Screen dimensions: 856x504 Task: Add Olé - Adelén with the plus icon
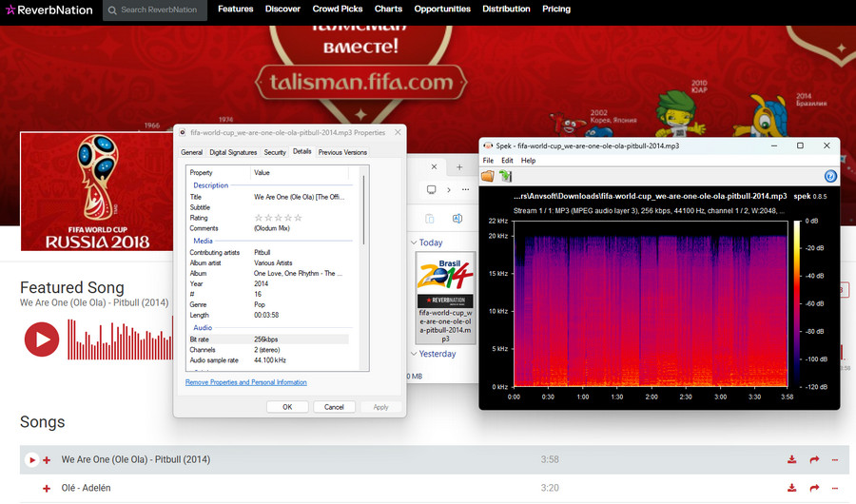click(x=47, y=489)
